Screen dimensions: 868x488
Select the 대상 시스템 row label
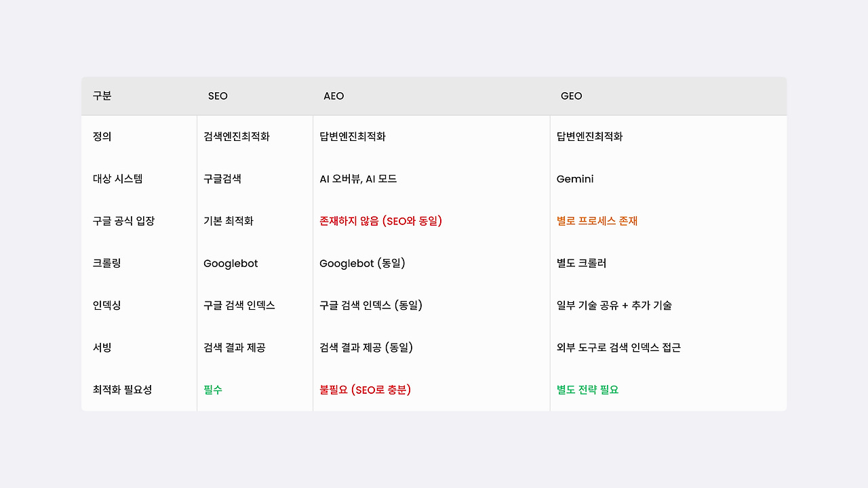[117, 179]
